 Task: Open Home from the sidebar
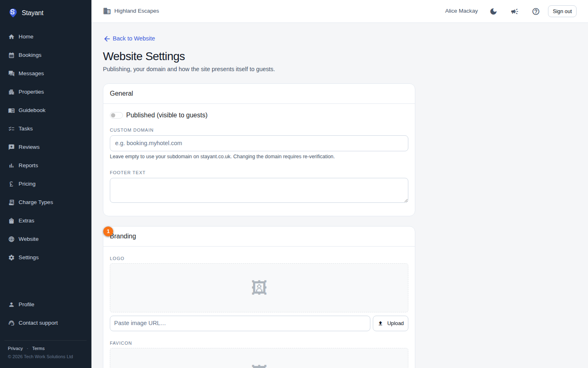tap(26, 37)
